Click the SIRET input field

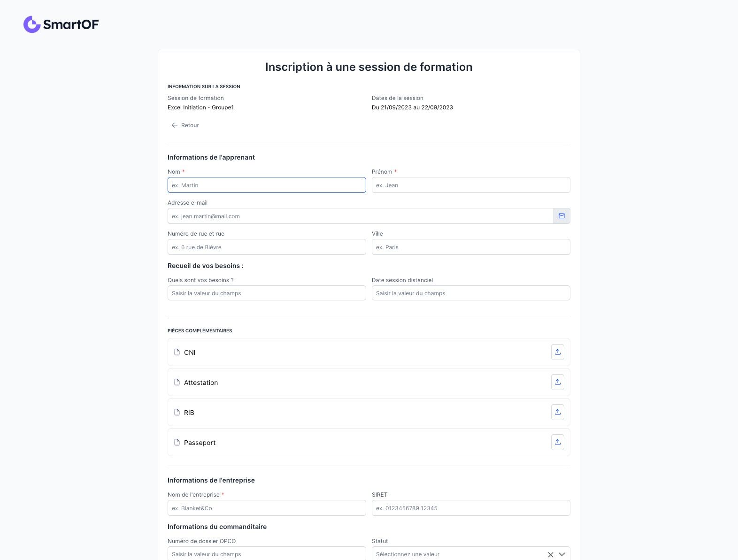coord(471,508)
